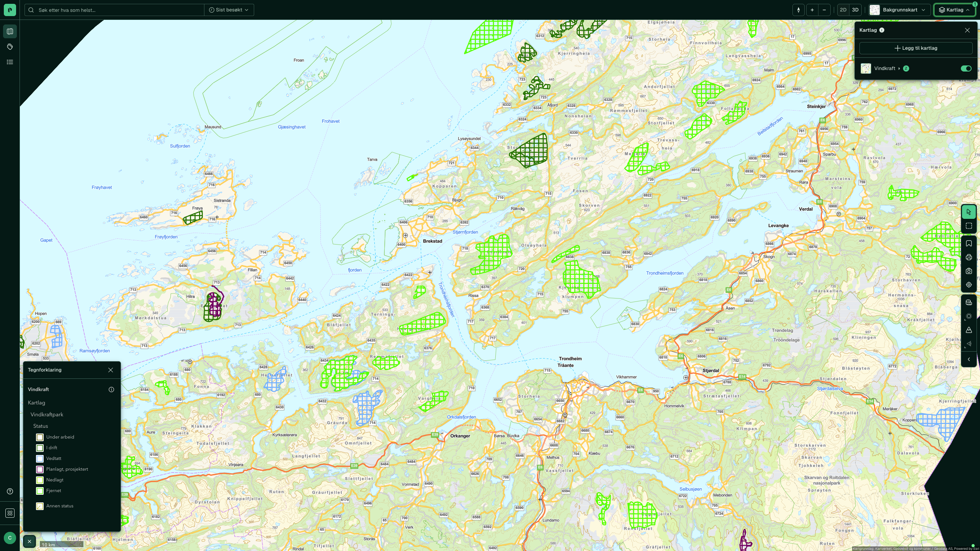This screenshot has height=551, width=980.
Task: Zoom in with the plus button
Action: click(812, 10)
